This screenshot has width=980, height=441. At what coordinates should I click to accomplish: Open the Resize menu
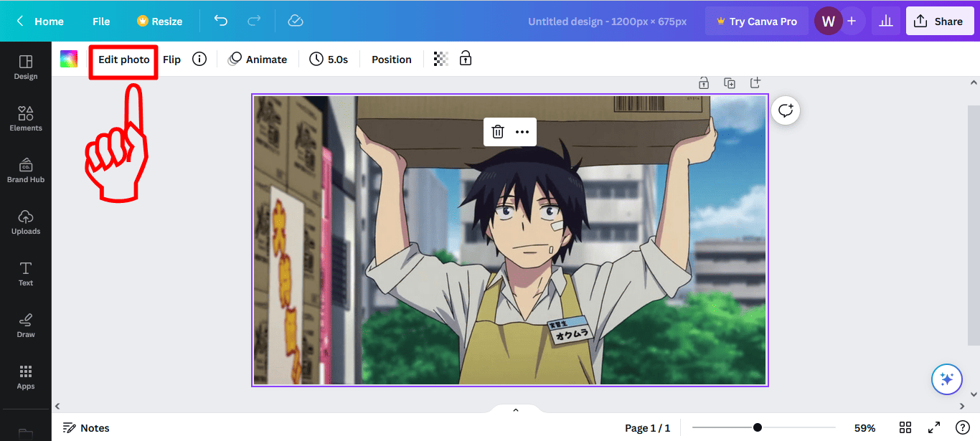(159, 22)
